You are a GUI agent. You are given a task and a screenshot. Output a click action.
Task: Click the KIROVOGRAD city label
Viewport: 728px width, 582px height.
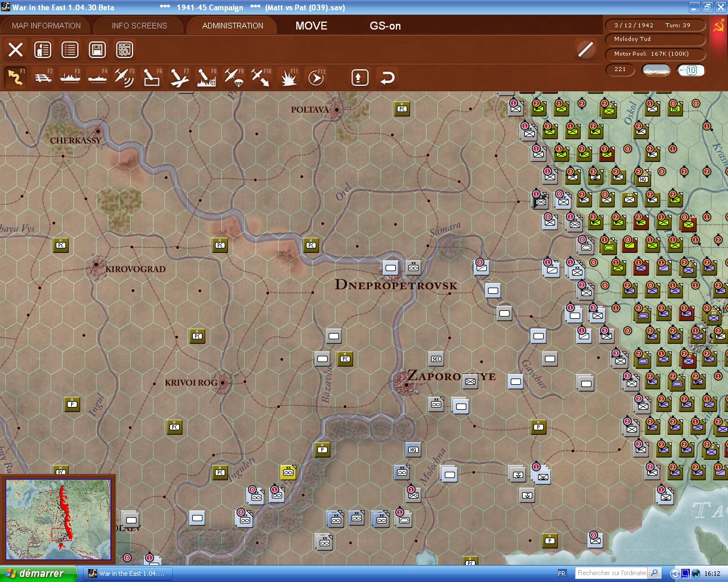point(135,269)
